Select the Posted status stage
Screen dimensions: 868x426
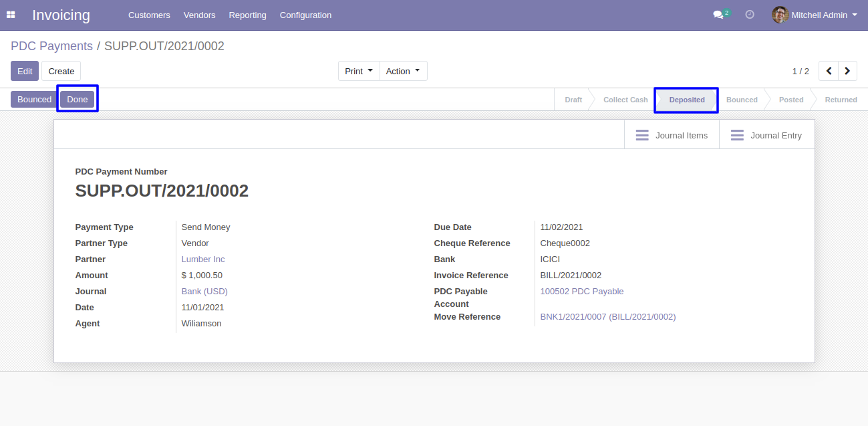click(x=791, y=100)
